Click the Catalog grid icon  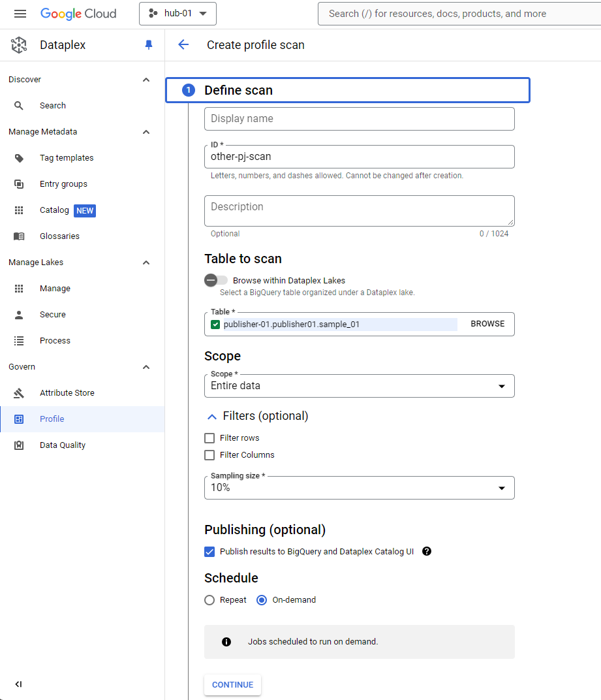19,210
